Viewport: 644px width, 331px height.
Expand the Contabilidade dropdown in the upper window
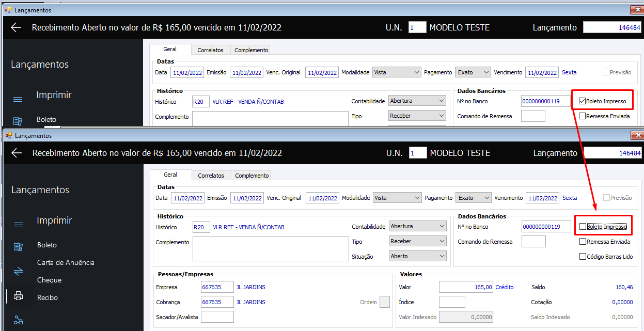coord(417,101)
